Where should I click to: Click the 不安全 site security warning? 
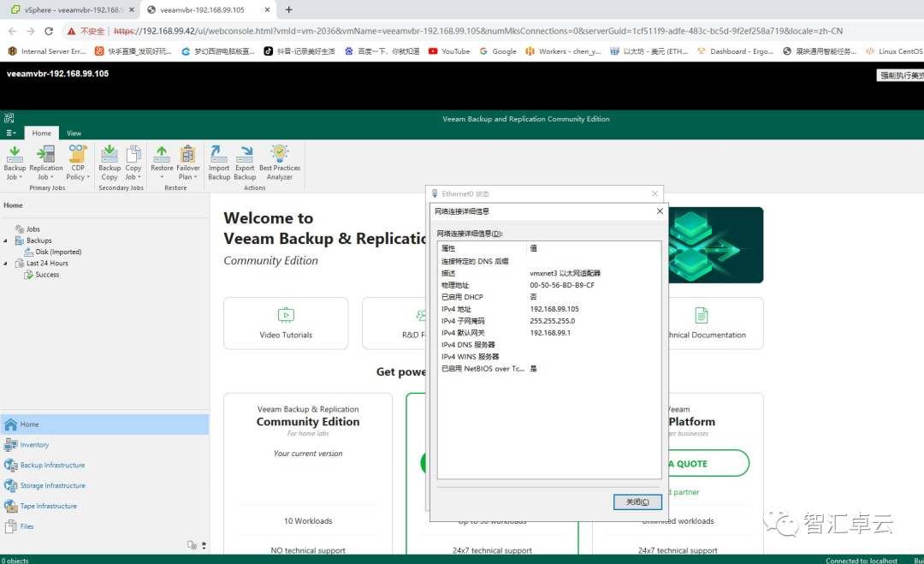point(86,31)
